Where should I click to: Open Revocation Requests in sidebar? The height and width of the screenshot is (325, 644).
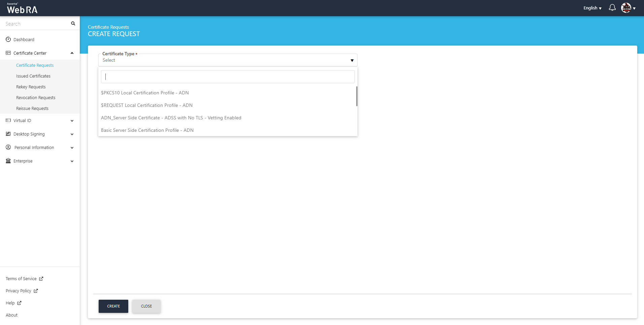pyautogui.click(x=36, y=97)
